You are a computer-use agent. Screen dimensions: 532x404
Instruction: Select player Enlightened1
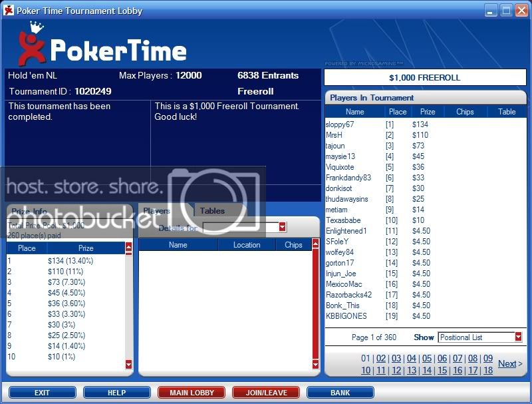346,231
